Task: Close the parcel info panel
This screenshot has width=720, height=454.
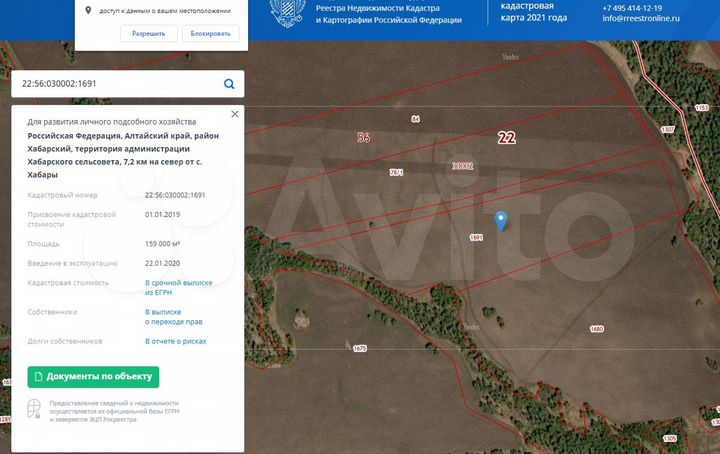Action: coord(235,114)
